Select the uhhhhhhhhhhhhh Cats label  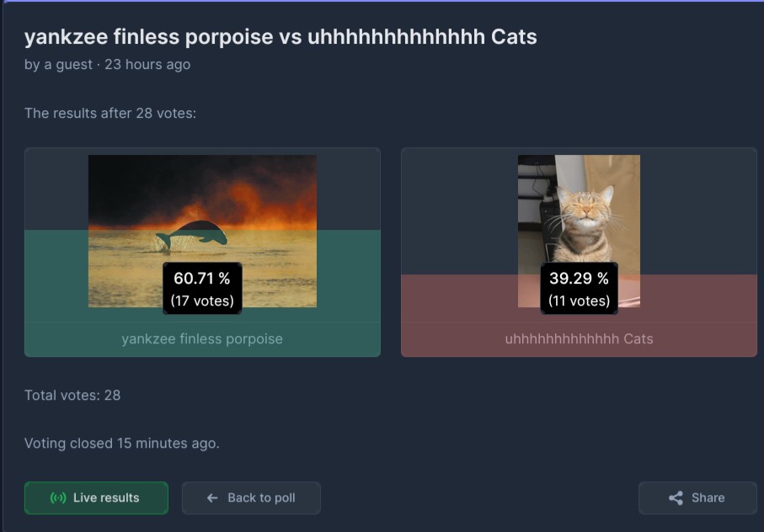pyautogui.click(x=579, y=338)
